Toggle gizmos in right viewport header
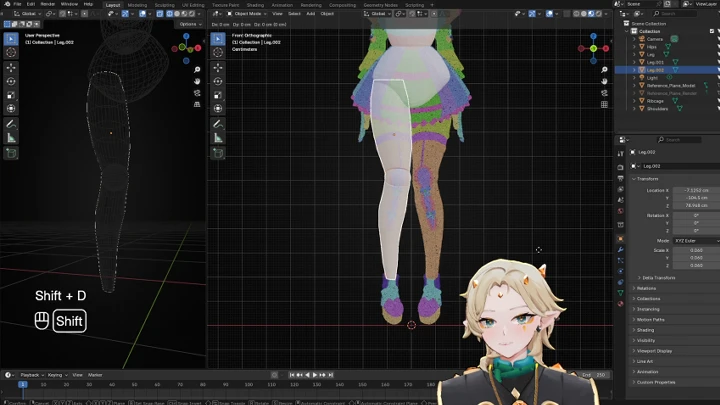The image size is (720, 405). click(x=532, y=14)
